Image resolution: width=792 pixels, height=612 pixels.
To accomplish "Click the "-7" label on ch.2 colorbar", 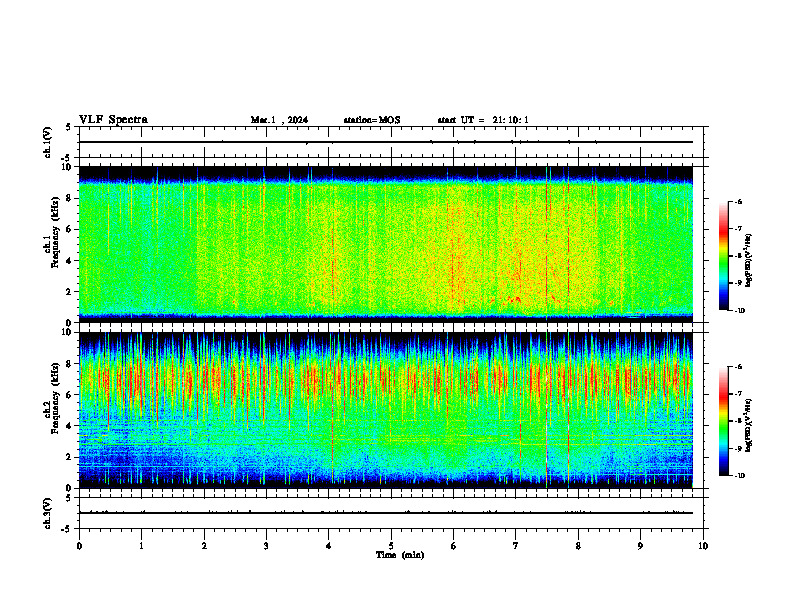I will [738, 394].
